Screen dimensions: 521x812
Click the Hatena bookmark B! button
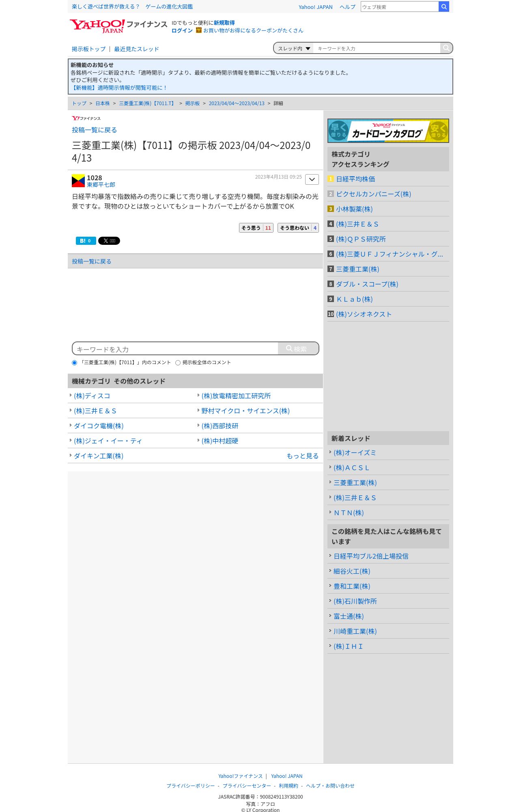[86, 241]
